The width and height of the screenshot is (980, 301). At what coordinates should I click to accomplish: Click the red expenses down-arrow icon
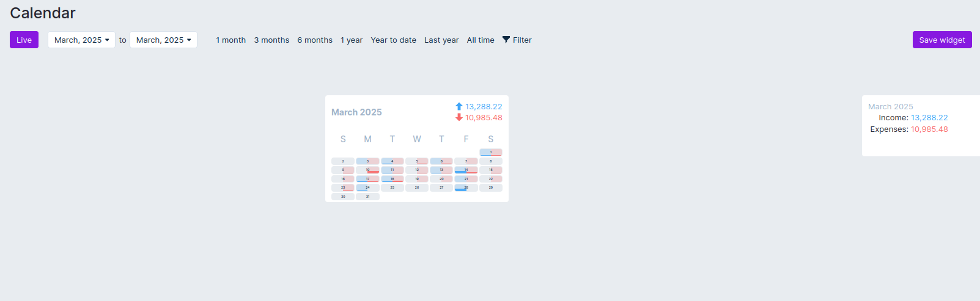point(459,117)
